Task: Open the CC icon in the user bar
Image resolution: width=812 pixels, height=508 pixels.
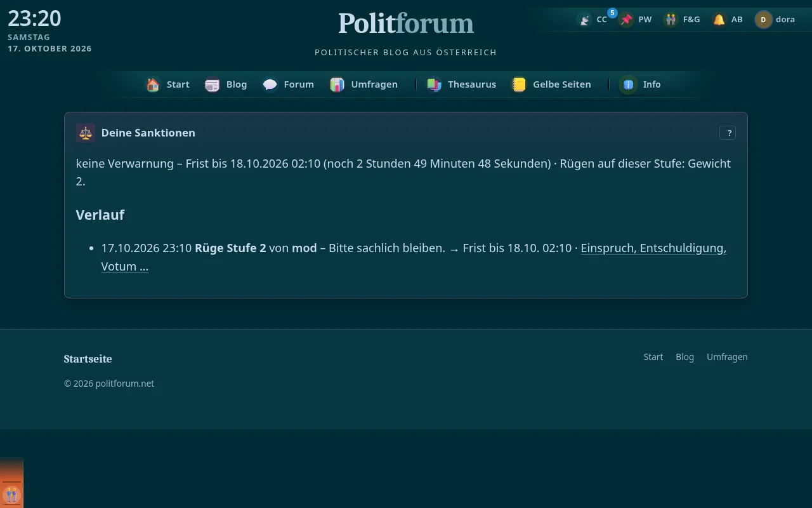Action: coord(584,20)
